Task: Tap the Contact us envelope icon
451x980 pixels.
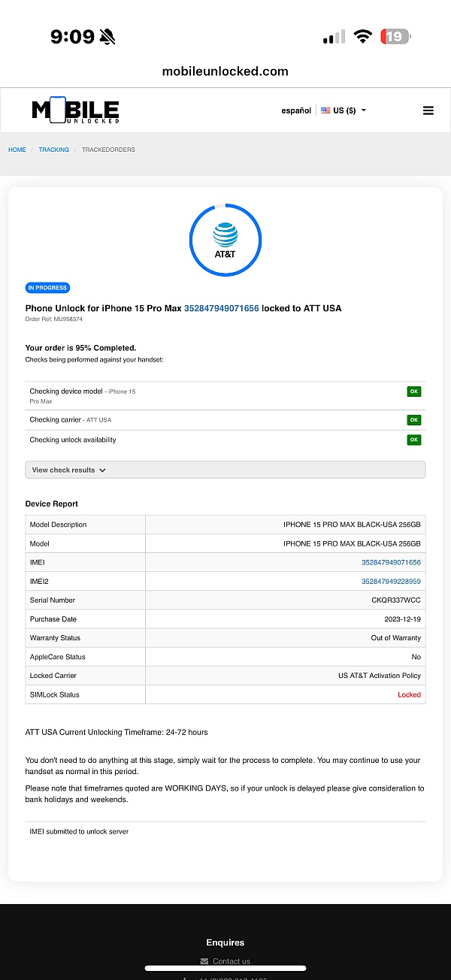Action: [204, 961]
